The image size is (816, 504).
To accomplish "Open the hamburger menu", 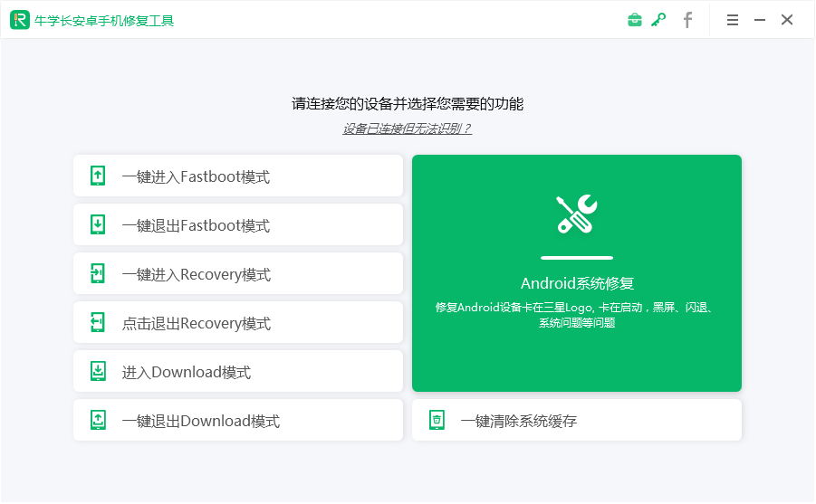I will click(x=732, y=20).
